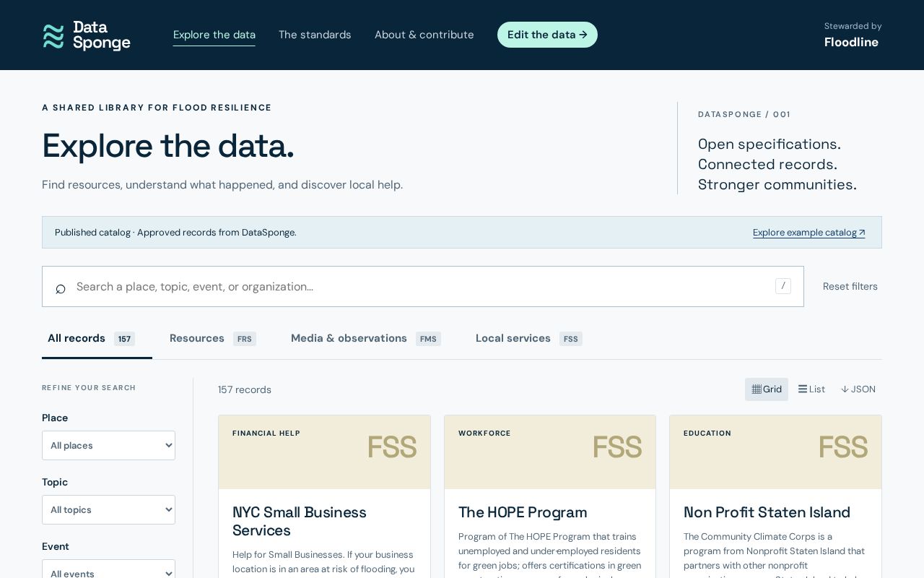Open The standards nav link
Image resolution: width=924 pixels, height=578 pixels.
tap(315, 35)
